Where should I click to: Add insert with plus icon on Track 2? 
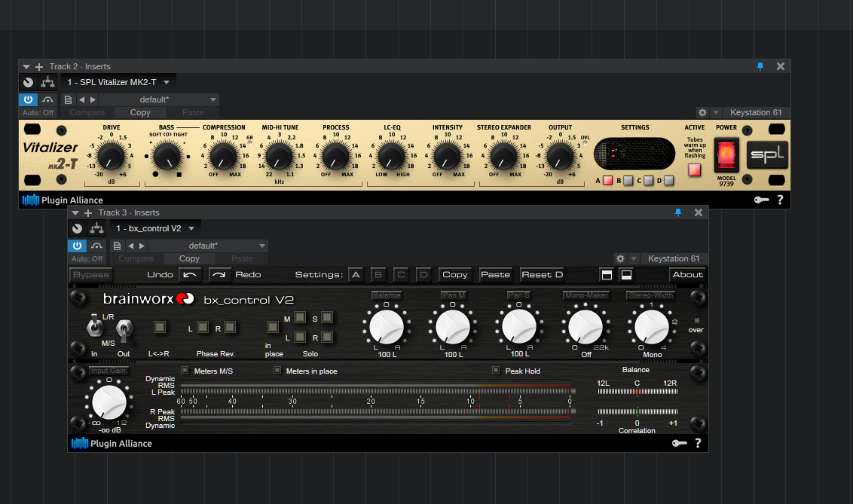(x=39, y=67)
